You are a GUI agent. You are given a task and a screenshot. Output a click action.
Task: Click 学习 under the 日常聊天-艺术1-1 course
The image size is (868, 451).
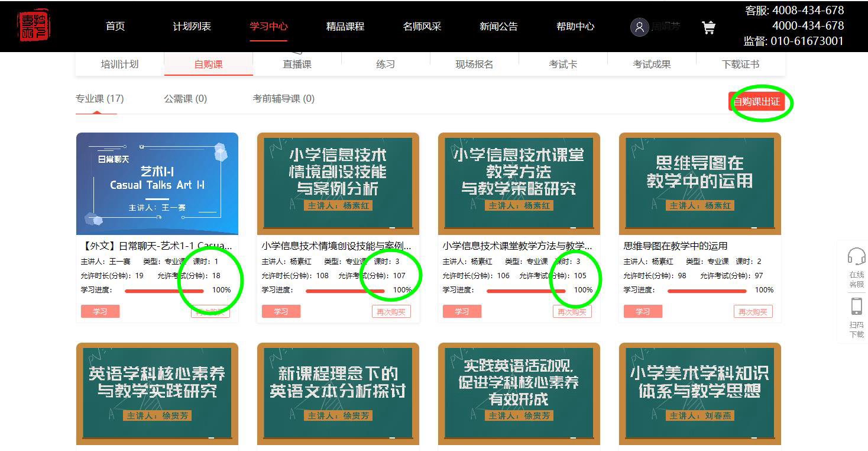click(x=100, y=311)
